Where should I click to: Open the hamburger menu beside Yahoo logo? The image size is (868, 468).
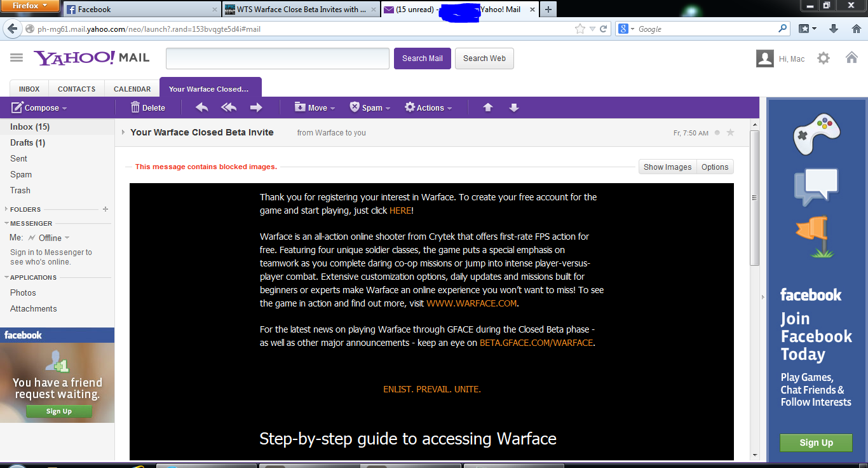pos(17,58)
